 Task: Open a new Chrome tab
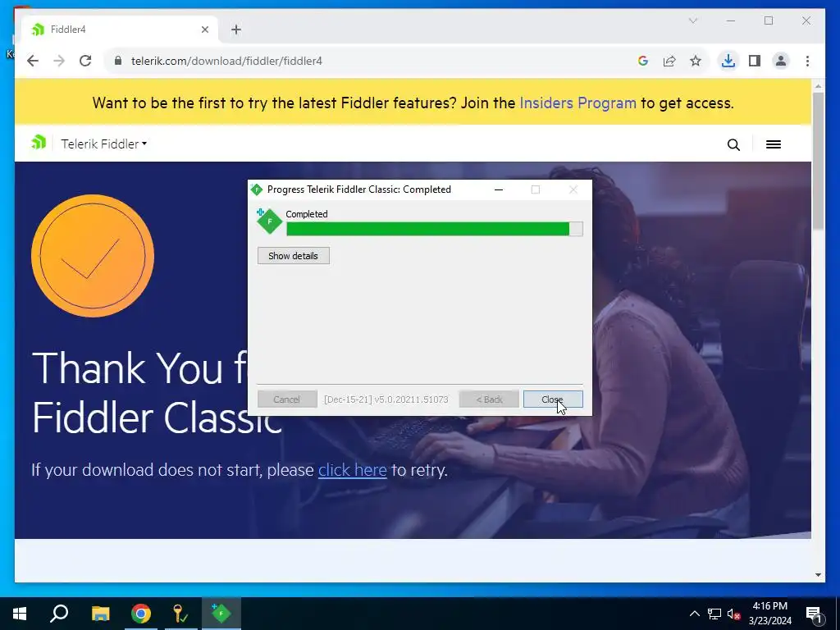click(x=236, y=30)
